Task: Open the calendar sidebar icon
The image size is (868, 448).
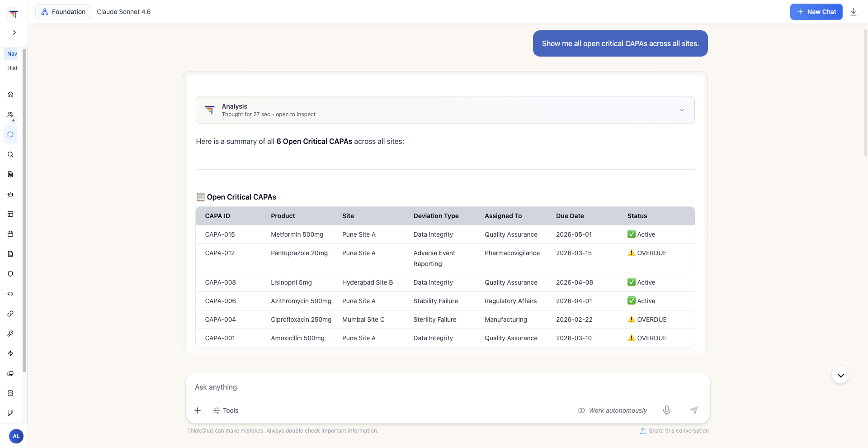Action: point(10,234)
